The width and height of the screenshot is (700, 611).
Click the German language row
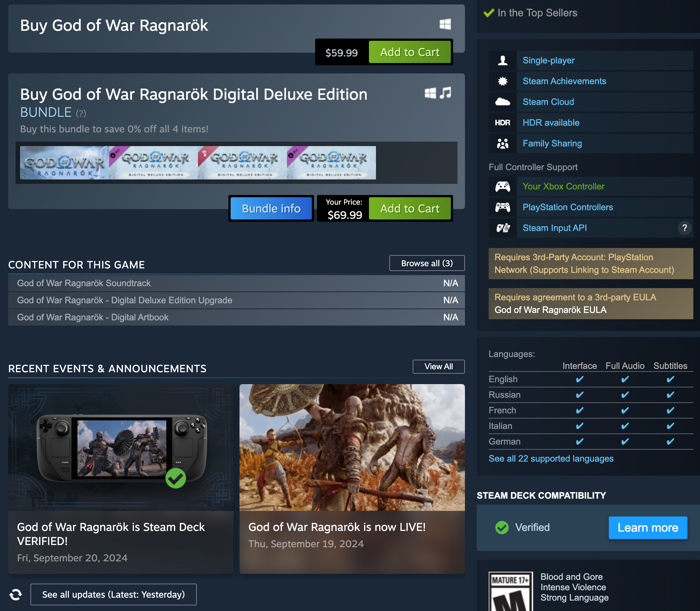tap(591, 442)
